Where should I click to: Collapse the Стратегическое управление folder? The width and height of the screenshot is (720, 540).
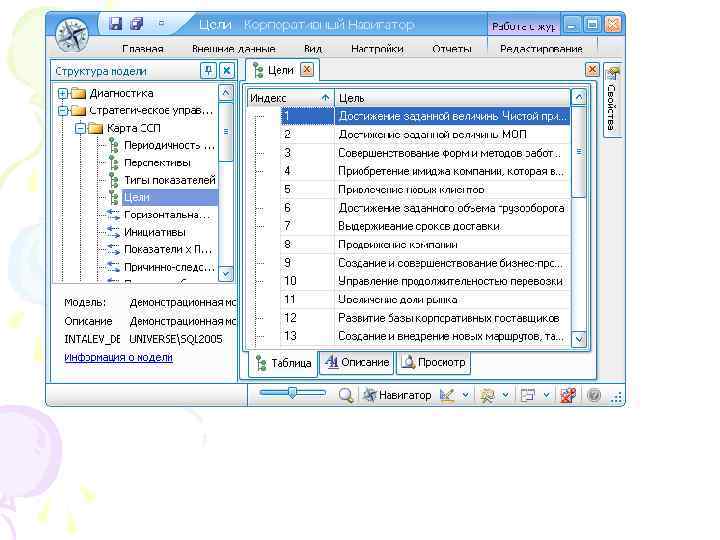pyautogui.click(x=63, y=111)
